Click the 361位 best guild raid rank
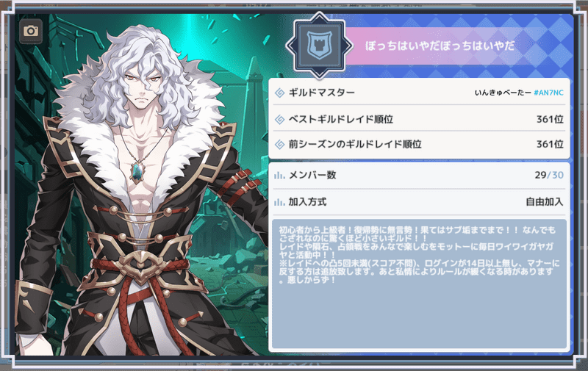This screenshot has width=588, height=371. (550, 119)
